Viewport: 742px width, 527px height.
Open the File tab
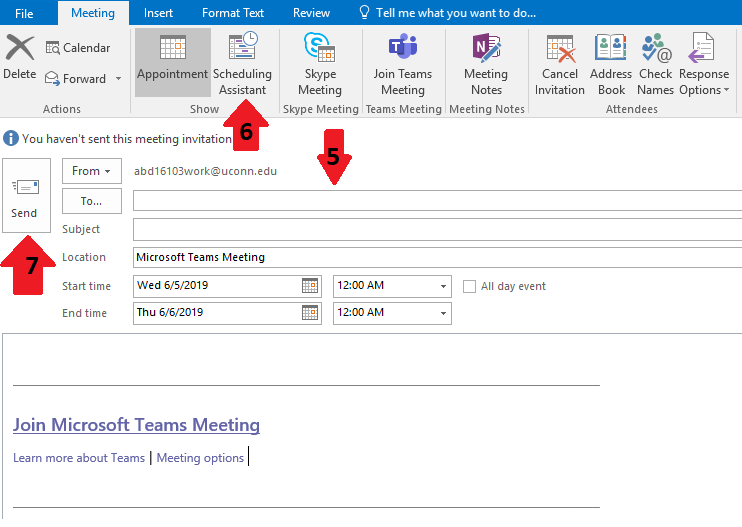[24, 13]
